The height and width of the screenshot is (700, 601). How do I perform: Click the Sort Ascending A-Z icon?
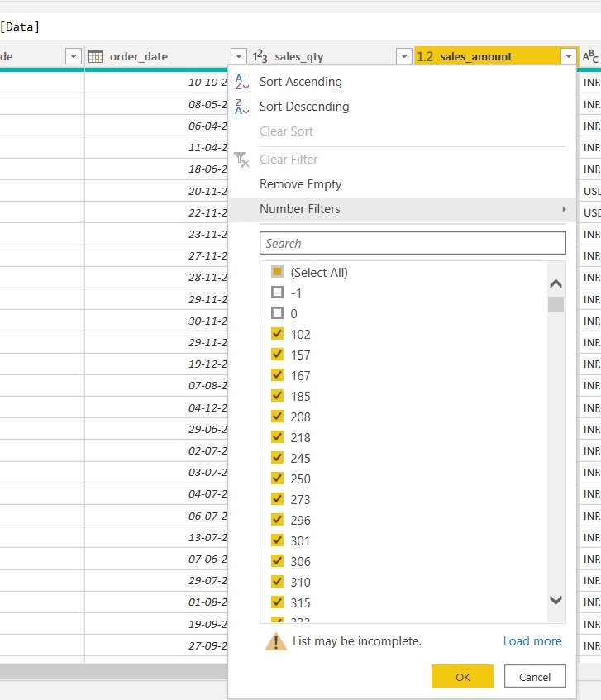pos(241,82)
